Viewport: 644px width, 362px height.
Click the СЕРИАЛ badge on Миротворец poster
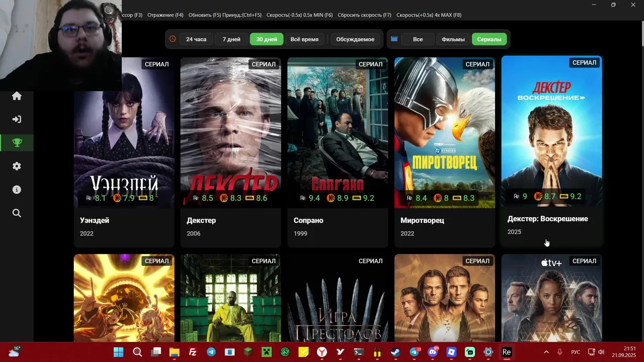[x=477, y=64]
